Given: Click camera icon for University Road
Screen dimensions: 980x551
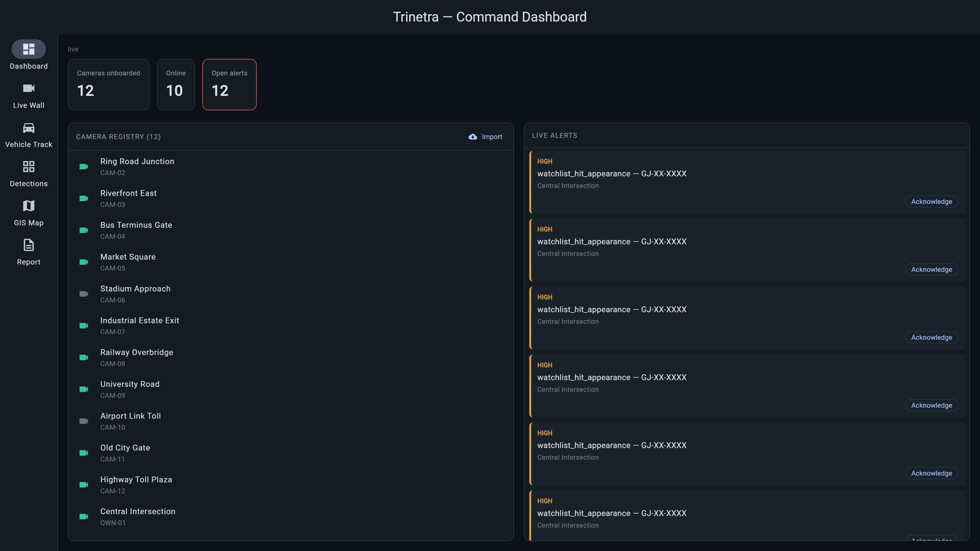Looking at the screenshot, I should [x=84, y=389].
